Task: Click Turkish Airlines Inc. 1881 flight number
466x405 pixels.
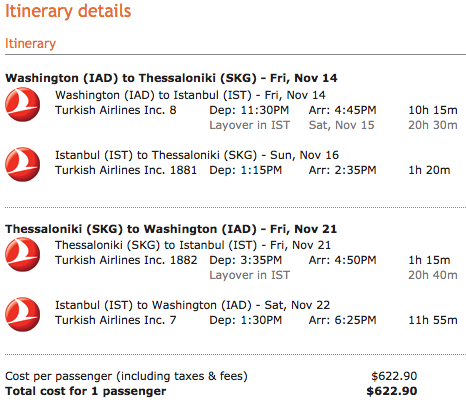Action: (126, 170)
